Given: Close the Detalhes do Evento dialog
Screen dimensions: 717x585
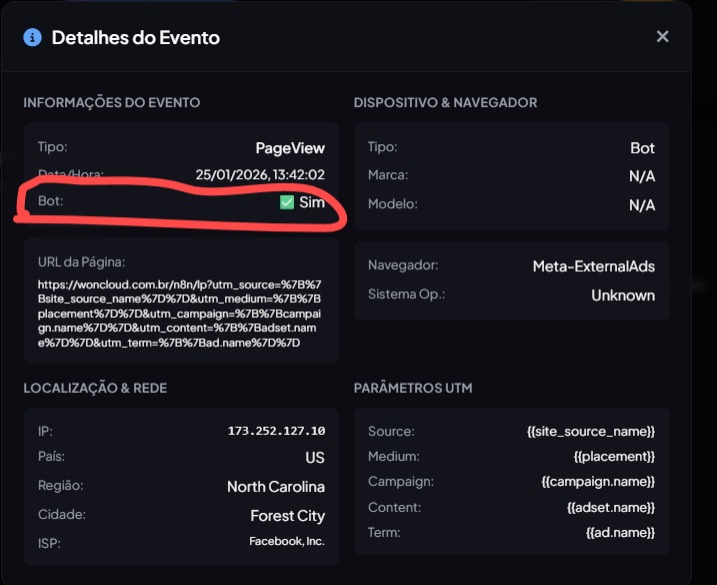Looking at the screenshot, I should 662,37.
